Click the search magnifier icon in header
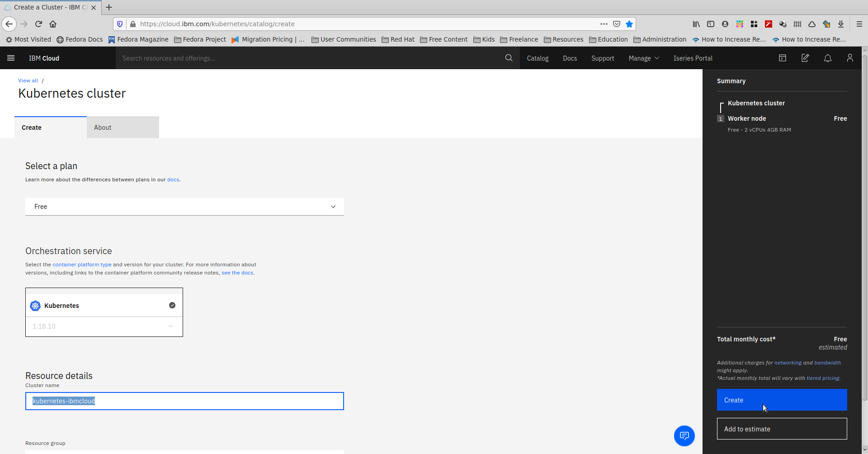 [x=509, y=58]
